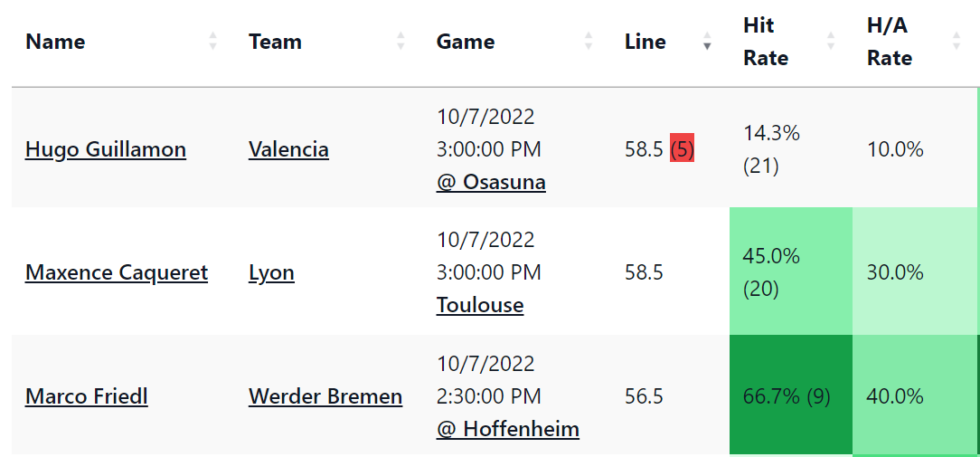The image size is (980, 457).
Task: Sort by Hit Rate column arrows
Action: pyautogui.click(x=831, y=42)
